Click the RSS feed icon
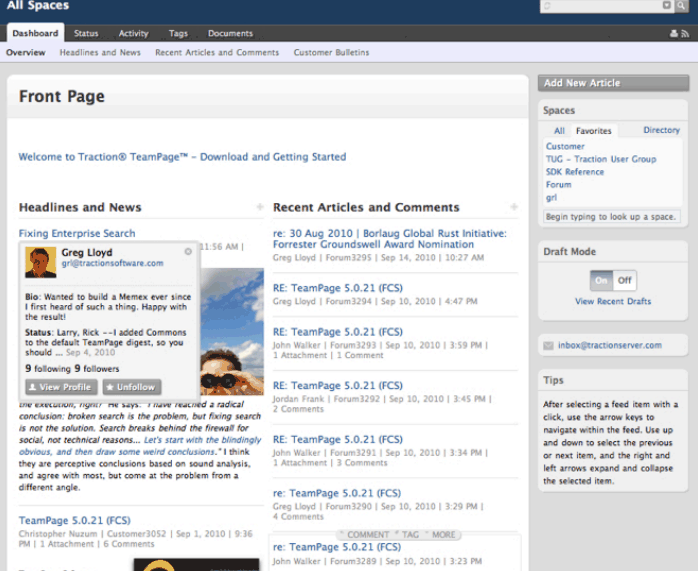This screenshot has width=698, height=571. pyautogui.click(x=685, y=33)
